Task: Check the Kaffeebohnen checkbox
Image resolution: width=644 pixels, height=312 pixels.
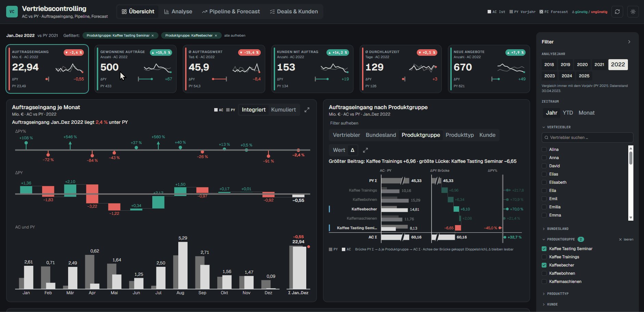Action: coord(544,273)
